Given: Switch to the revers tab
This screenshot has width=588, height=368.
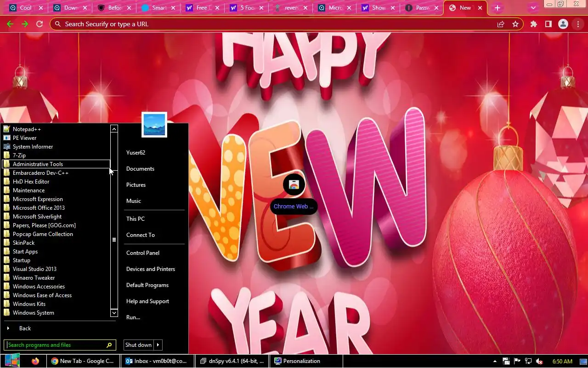Looking at the screenshot, I should 291,8.
